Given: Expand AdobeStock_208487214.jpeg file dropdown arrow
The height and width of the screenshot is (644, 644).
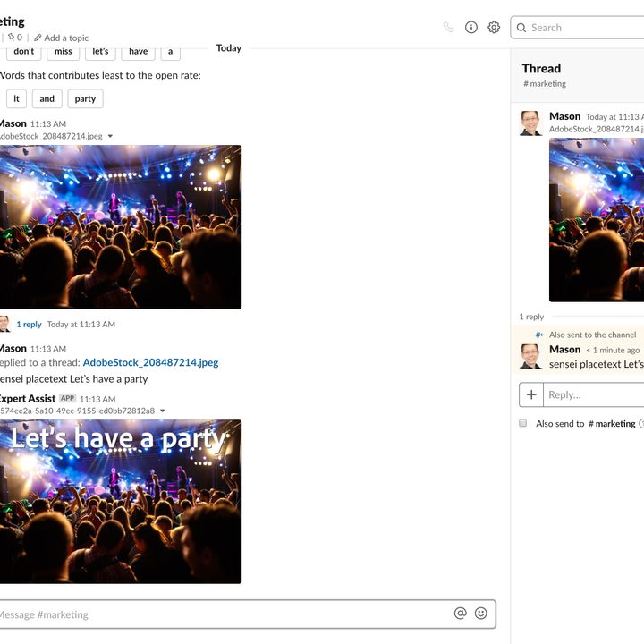Looking at the screenshot, I should click(x=110, y=136).
